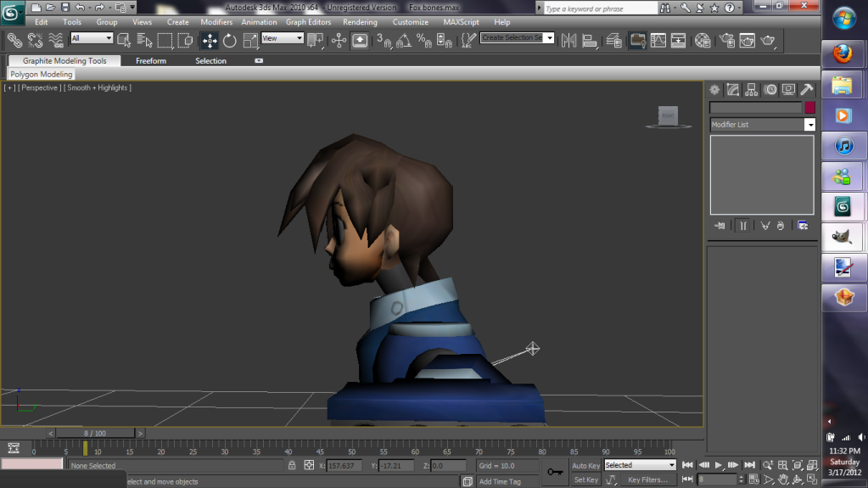Open Curve Editor from toolbar
The image size is (868, 488).
pyautogui.click(x=658, y=41)
